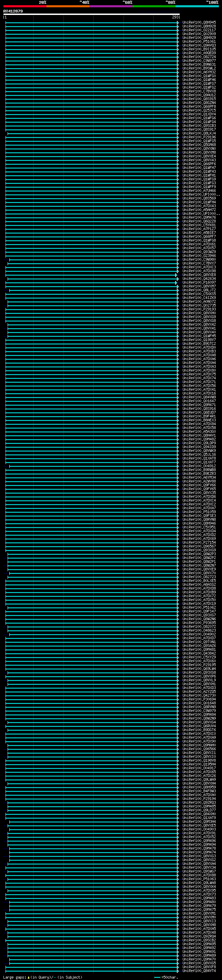
Task: Select hit label UniRef100_A0N072
Action: [x=199, y=301]
